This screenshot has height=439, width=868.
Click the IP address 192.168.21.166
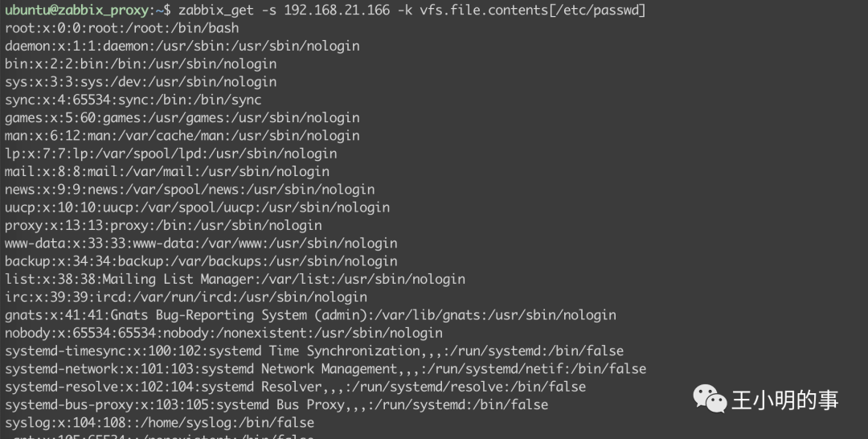[337, 10]
